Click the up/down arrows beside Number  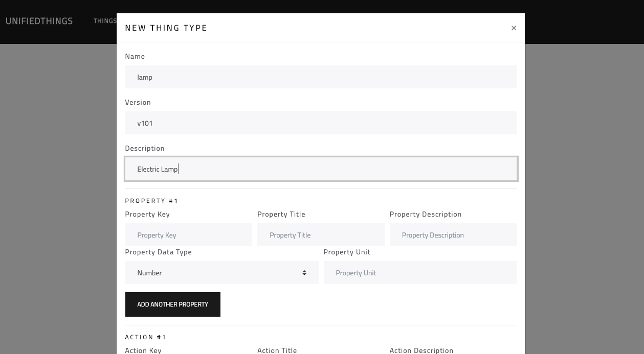304,272
